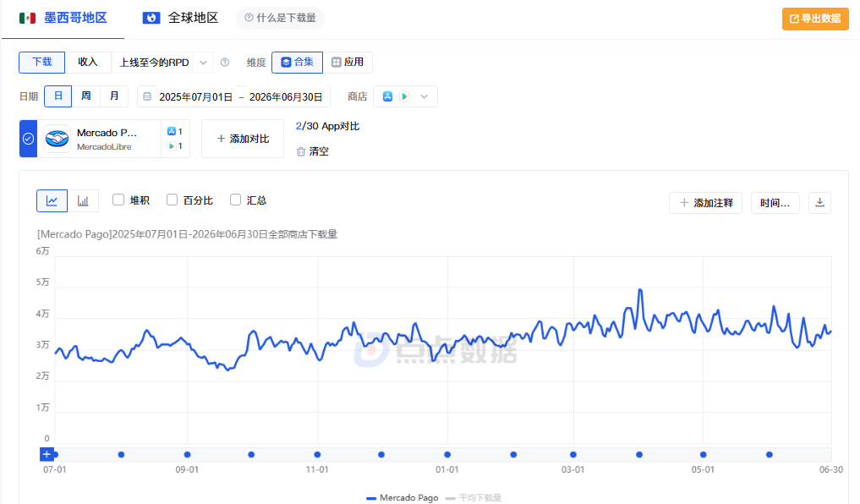
Task: Enable the 汇总 checkbox
Action: (x=235, y=200)
